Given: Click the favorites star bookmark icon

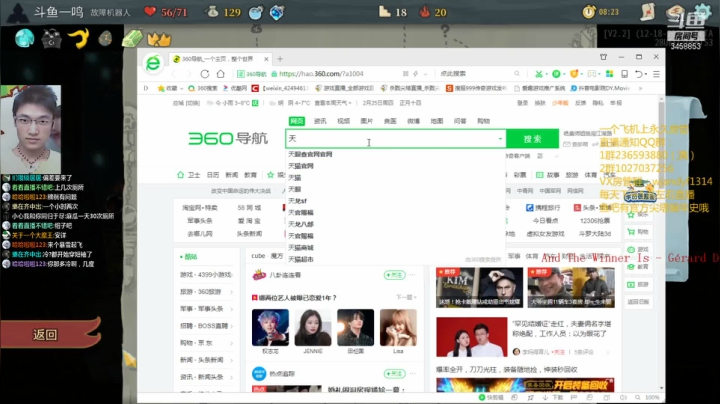Looking at the screenshot, I should pyautogui.click(x=161, y=88).
